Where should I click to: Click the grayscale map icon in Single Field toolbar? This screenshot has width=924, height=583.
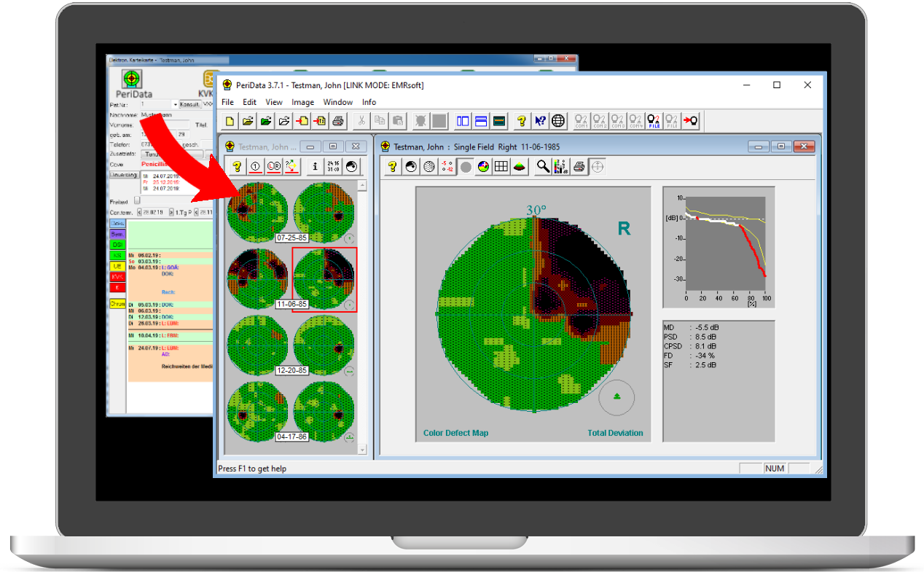pos(411,167)
